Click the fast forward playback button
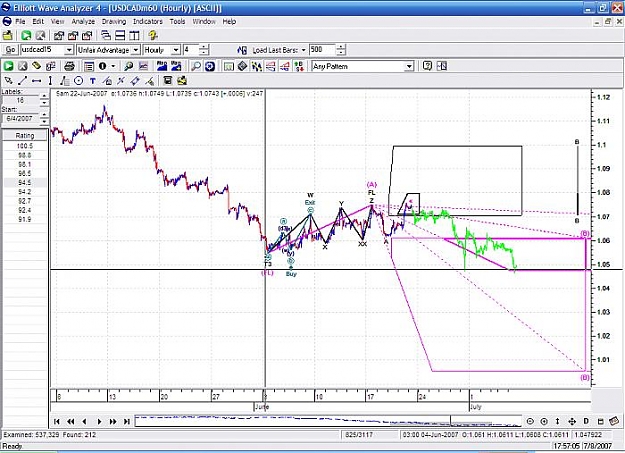The height and width of the screenshot is (453, 625). point(113,421)
